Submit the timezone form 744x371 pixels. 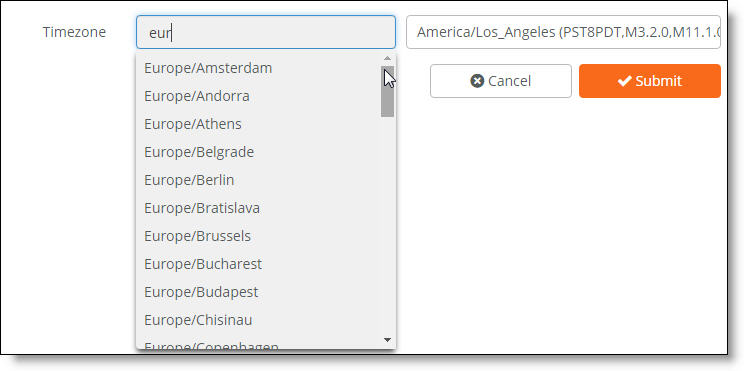tap(650, 81)
